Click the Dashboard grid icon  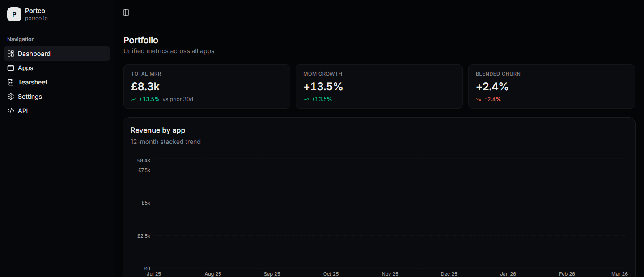tap(11, 54)
